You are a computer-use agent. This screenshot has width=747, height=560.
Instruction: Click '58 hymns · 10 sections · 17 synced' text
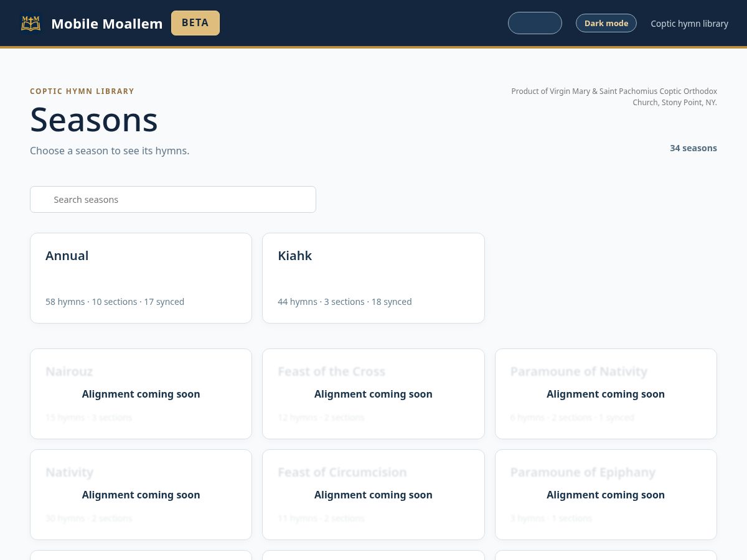click(x=115, y=302)
